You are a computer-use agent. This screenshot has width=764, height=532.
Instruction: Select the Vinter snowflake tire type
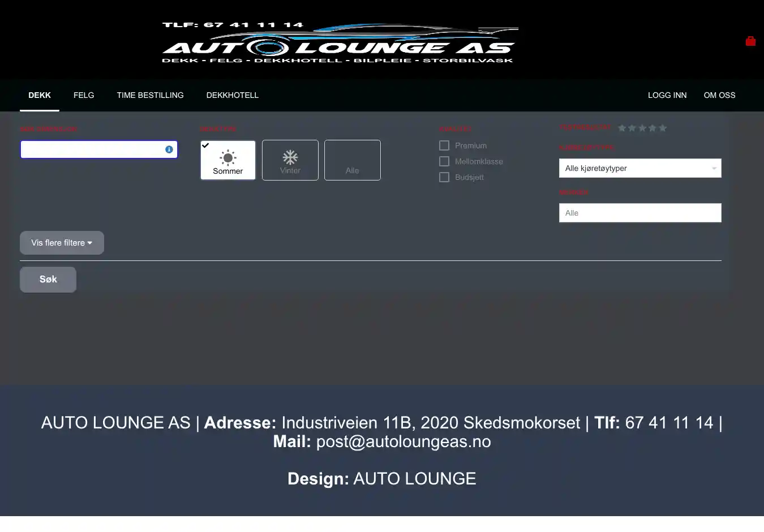(290, 160)
